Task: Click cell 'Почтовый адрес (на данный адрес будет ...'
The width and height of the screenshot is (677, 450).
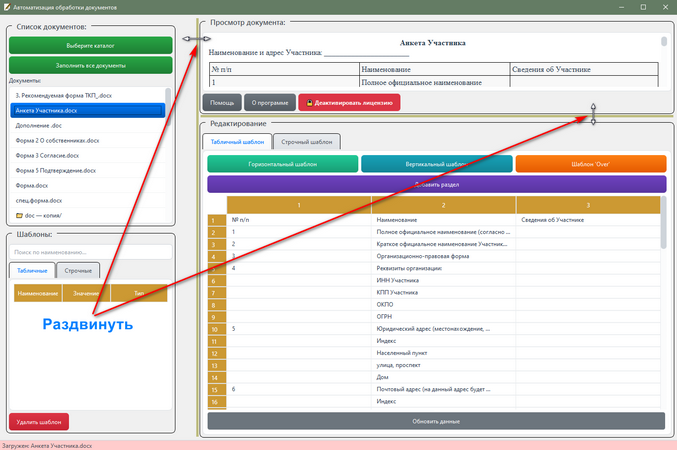Action: 443,389
